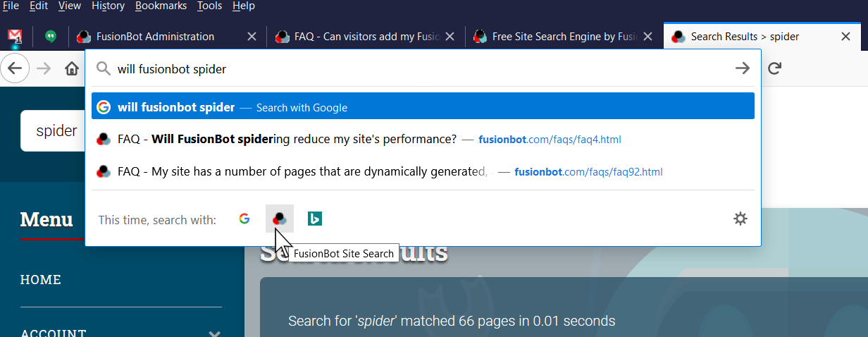Click the go arrow in the address bar
The width and height of the screenshot is (868, 337).
coord(743,68)
